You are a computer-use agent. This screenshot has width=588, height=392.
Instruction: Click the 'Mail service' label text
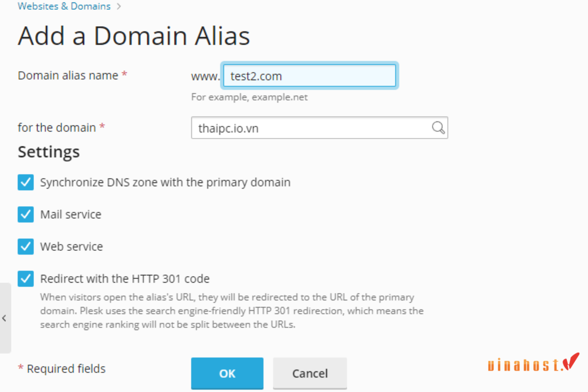pos(71,215)
